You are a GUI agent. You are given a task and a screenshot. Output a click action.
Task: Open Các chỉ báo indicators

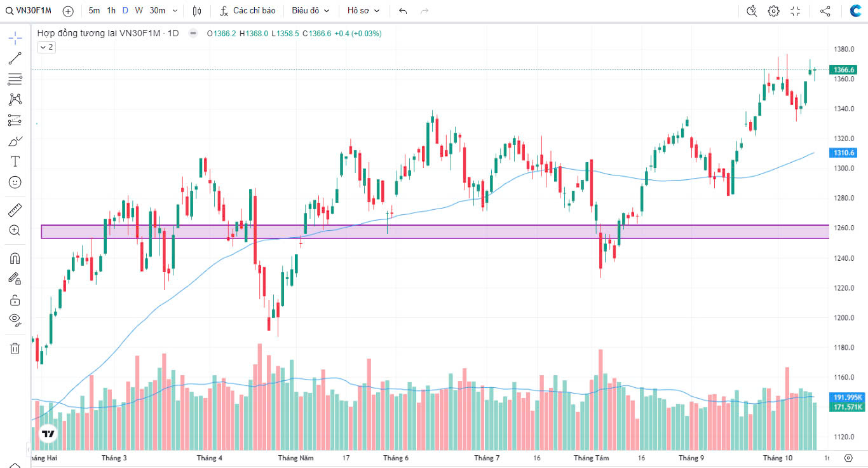[248, 11]
